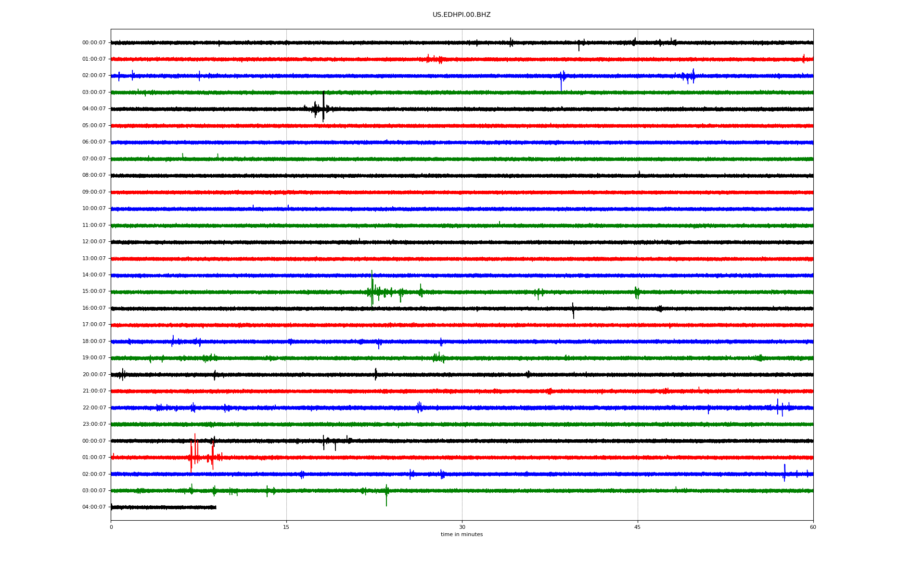
Task: Click the 20:00:07 time label
Action: click(94, 375)
